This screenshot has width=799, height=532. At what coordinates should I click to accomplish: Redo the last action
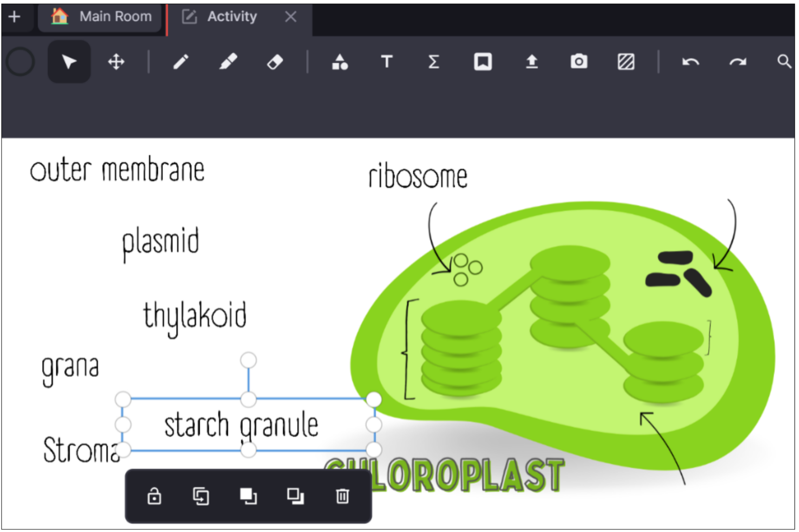738,61
